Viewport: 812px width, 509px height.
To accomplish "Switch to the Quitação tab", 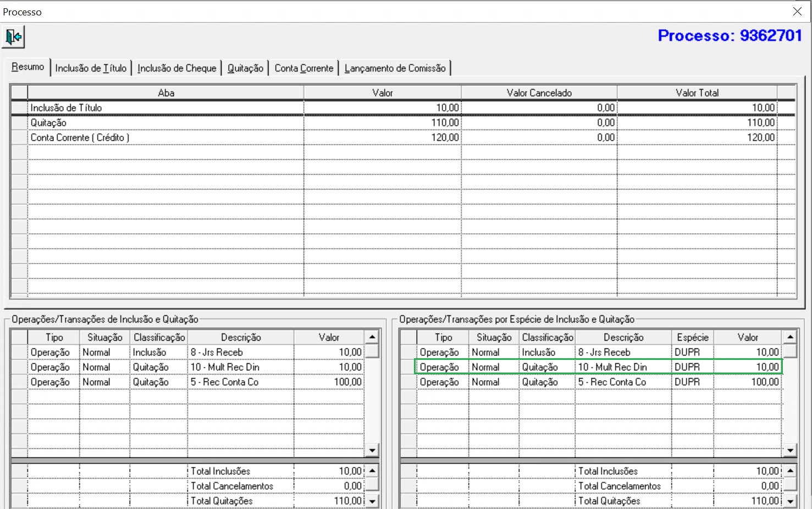I will (x=245, y=68).
